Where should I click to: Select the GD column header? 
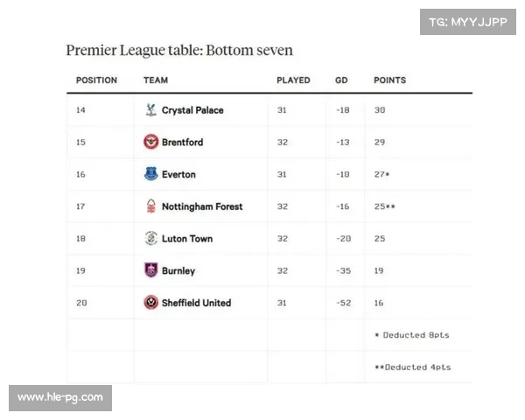click(341, 80)
